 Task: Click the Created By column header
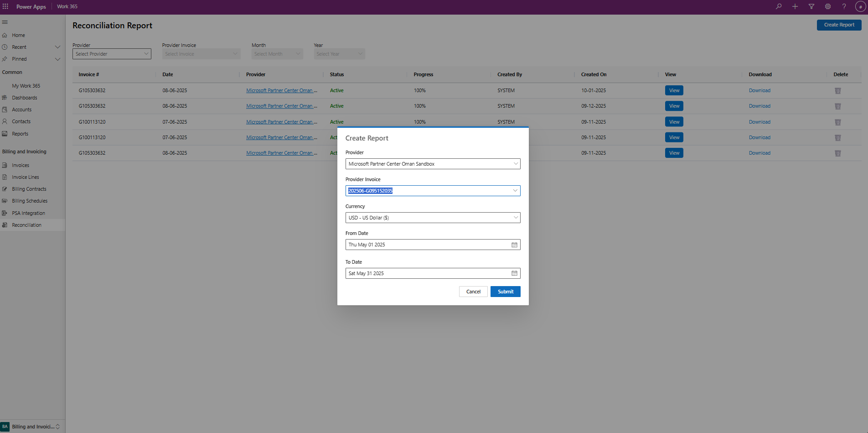510,74
